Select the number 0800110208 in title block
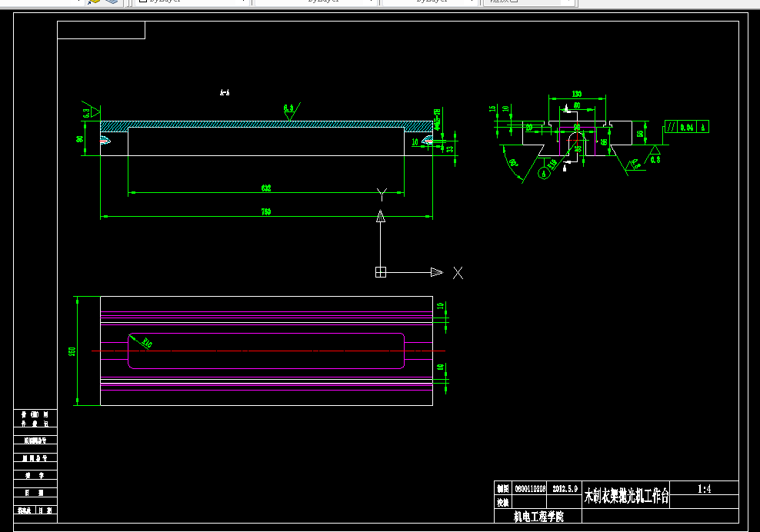Viewport: 760px width, 532px height. point(530,489)
